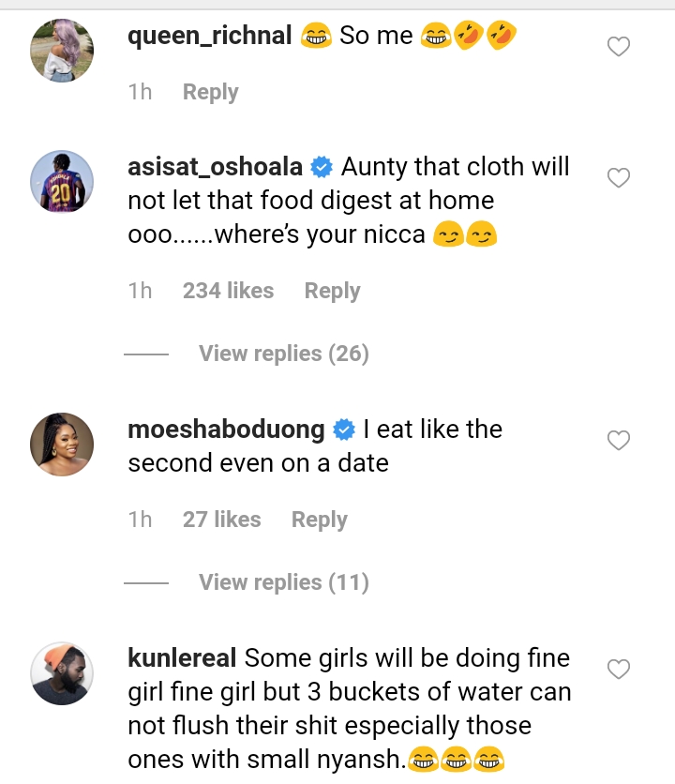Screen dimensions: 675x784
Task: Open asisat_oshoala username link
Action: pos(215,168)
